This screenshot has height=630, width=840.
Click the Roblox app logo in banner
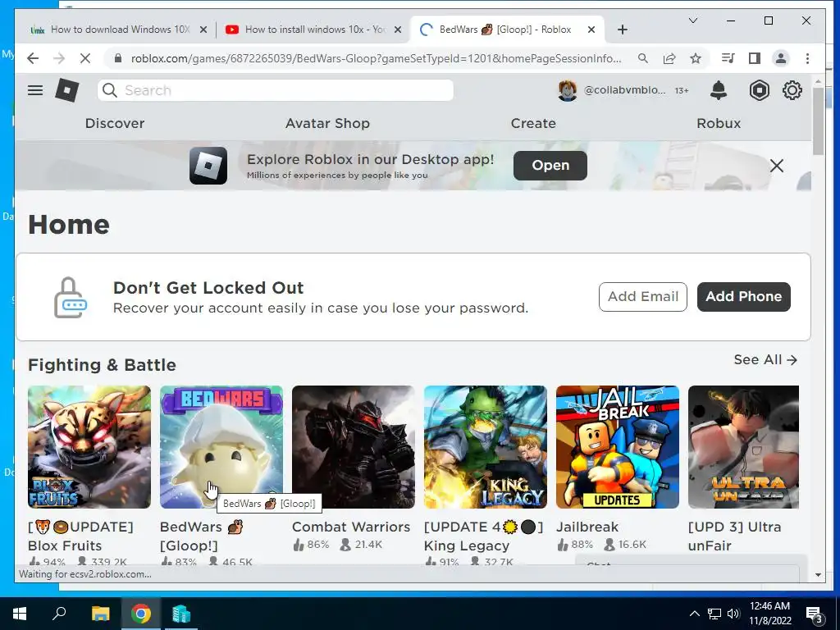pos(208,166)
